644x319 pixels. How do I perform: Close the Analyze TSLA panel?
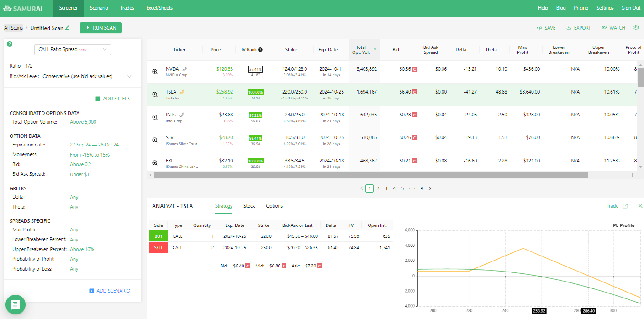click(640, 206)
